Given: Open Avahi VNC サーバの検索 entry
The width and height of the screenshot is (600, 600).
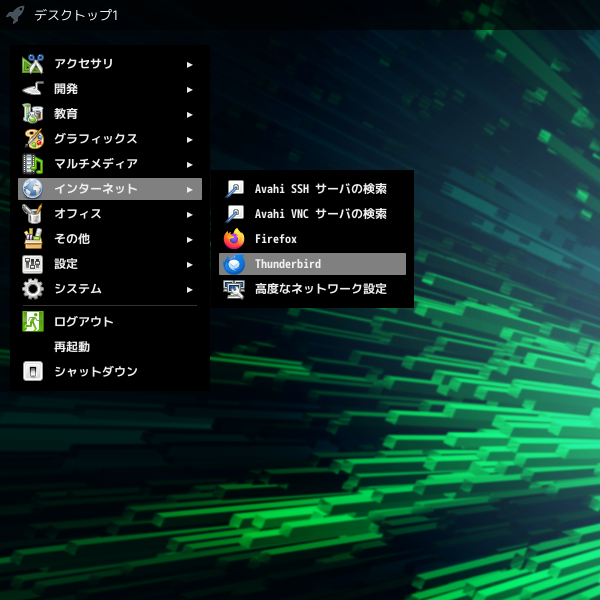Looking at the screenshot, I should pyautogui.click(x=312, y=214).
